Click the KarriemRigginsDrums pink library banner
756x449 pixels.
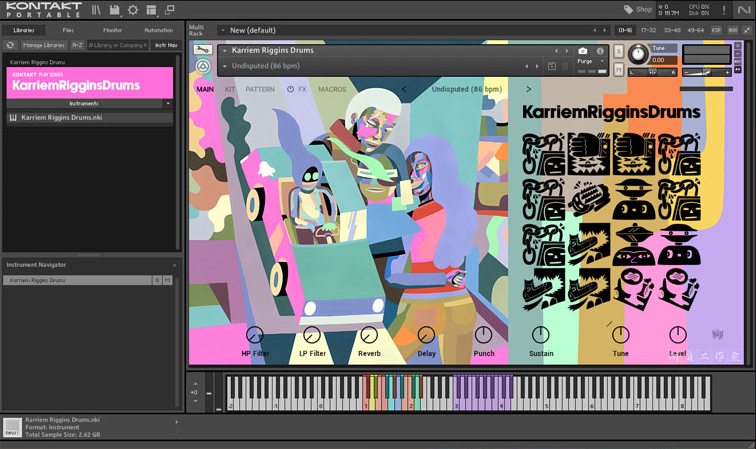(x=90, y=82)
